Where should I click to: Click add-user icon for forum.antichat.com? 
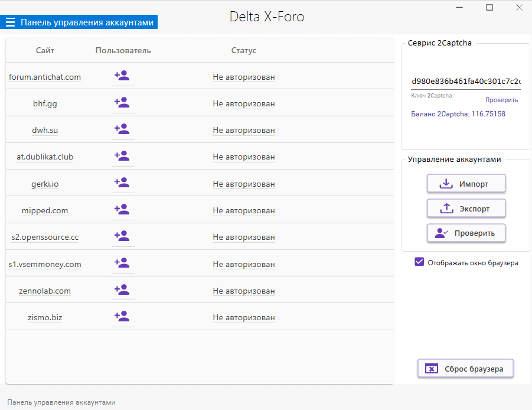122,76
